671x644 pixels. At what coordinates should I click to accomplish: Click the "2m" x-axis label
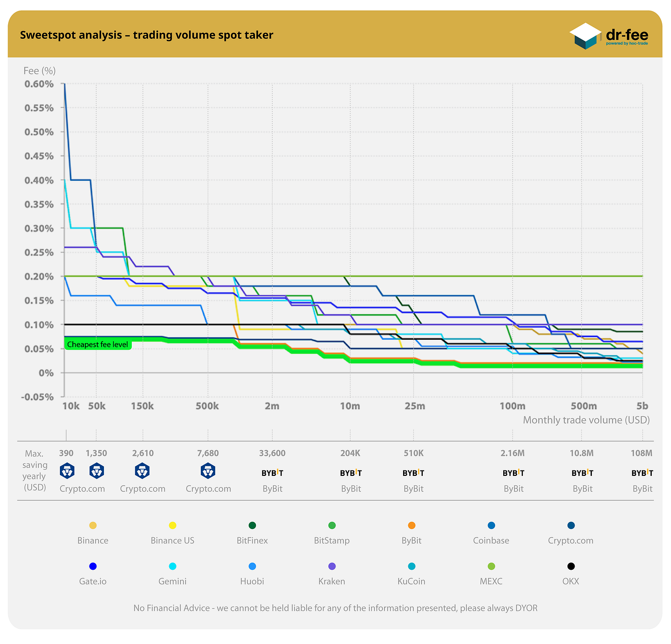click(x=272, y=406)
